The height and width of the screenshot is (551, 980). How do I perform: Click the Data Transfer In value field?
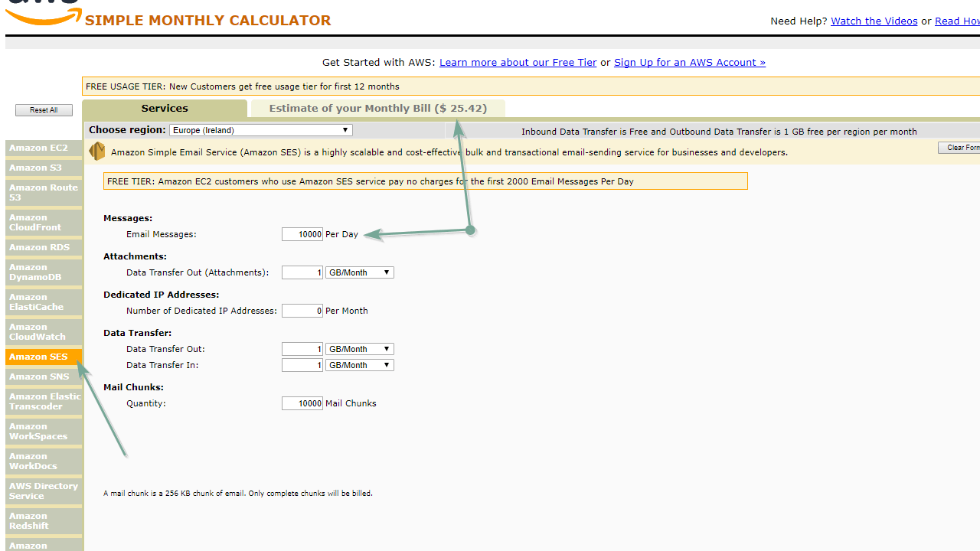(302, 365)
